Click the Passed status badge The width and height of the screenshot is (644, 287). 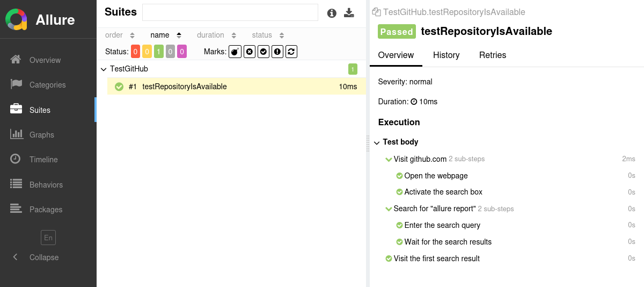397,32
